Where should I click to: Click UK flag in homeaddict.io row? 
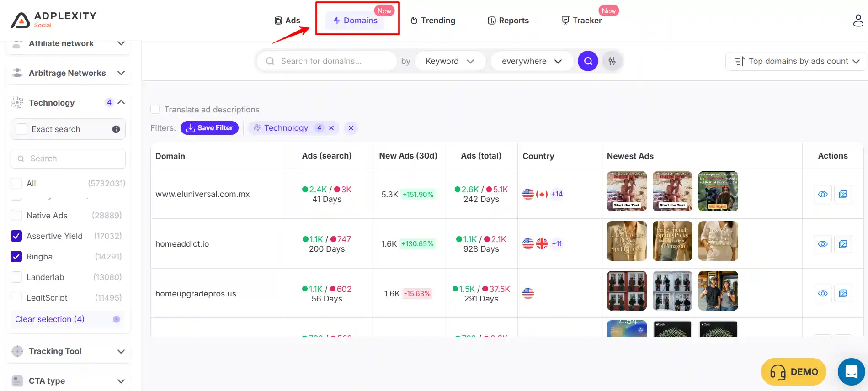pyautogui.click(x=542, y=244)
